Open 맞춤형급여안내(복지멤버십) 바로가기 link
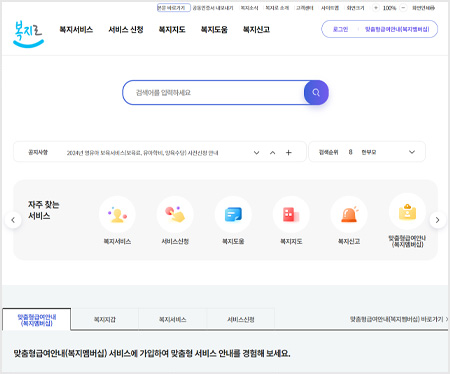This screenshot has height=374, width=450. (399, 319)
